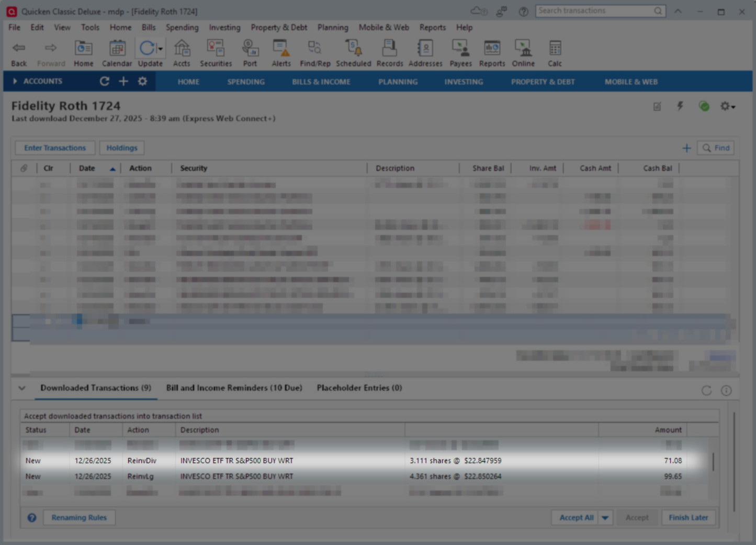Click the plus icon next to Find
Image resolution: width=756 pixels, height=545 pixels.
[x=686, y=148]
